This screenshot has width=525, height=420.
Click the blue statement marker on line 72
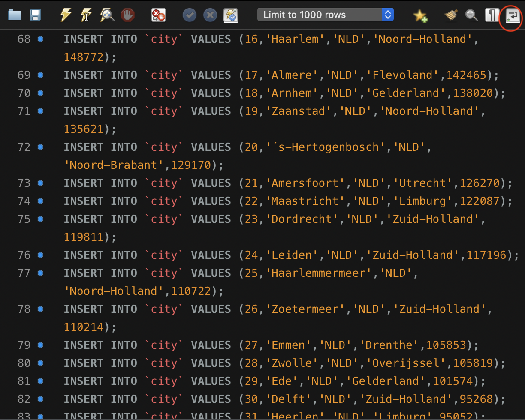click(40, 147)
